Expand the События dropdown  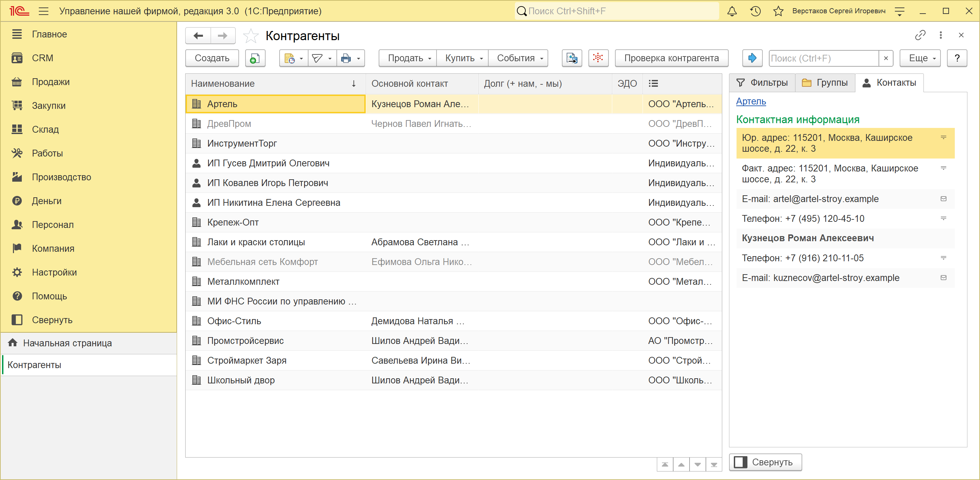click(x=518, y=58)
